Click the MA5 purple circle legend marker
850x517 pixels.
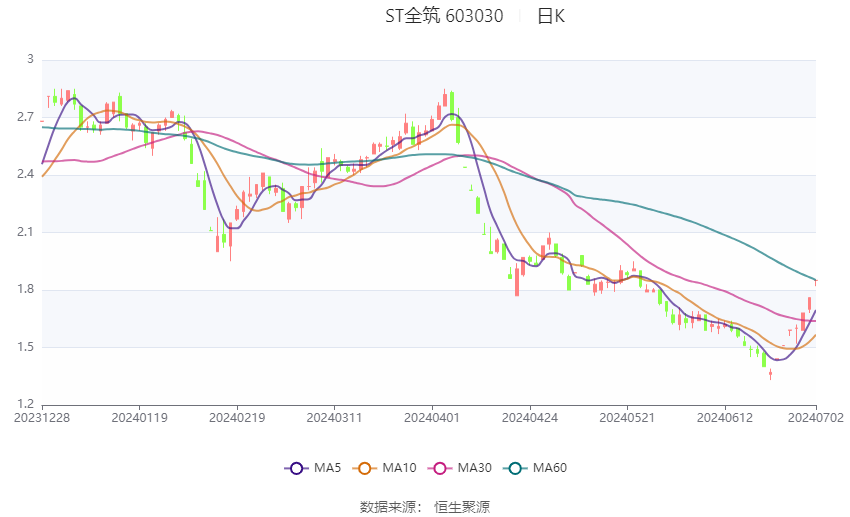point(295,468)
